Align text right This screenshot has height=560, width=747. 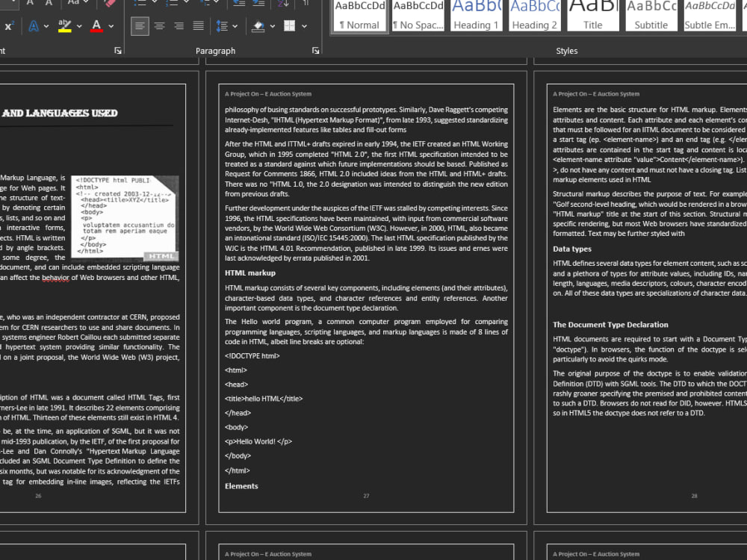click(179, 25)
